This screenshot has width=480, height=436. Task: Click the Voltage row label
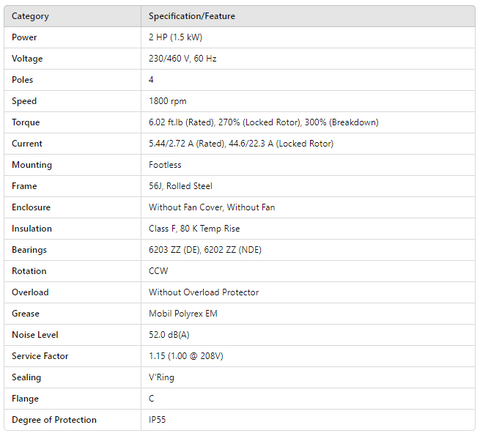[27, 59]
